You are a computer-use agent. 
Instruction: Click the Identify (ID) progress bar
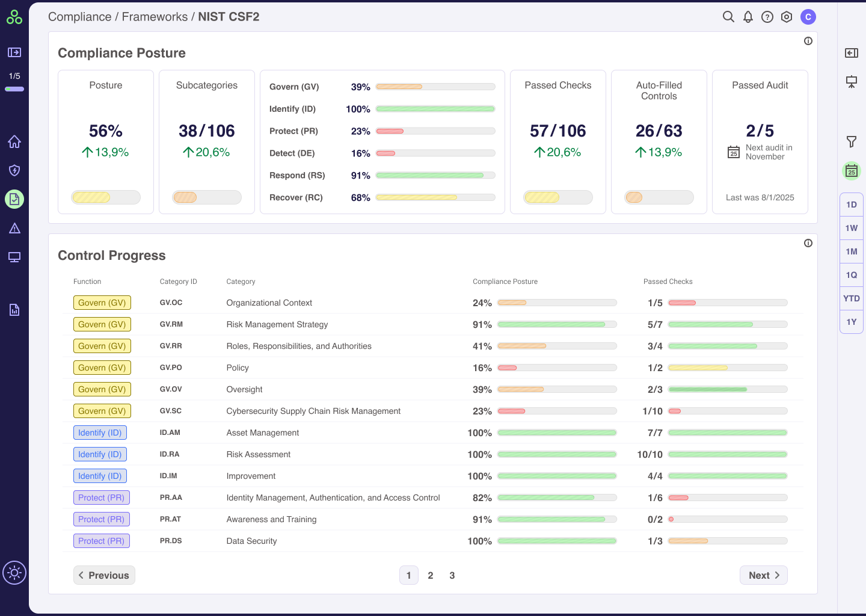[435, 109]
